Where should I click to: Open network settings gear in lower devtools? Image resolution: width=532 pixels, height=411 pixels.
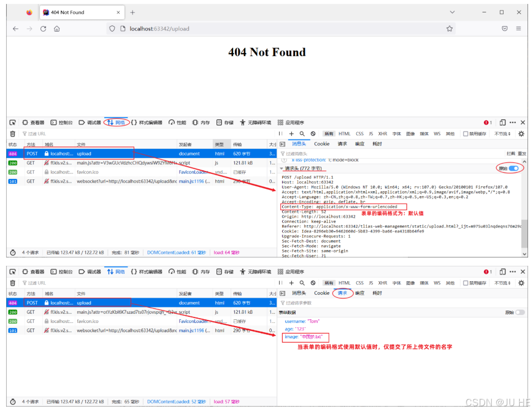521,283
